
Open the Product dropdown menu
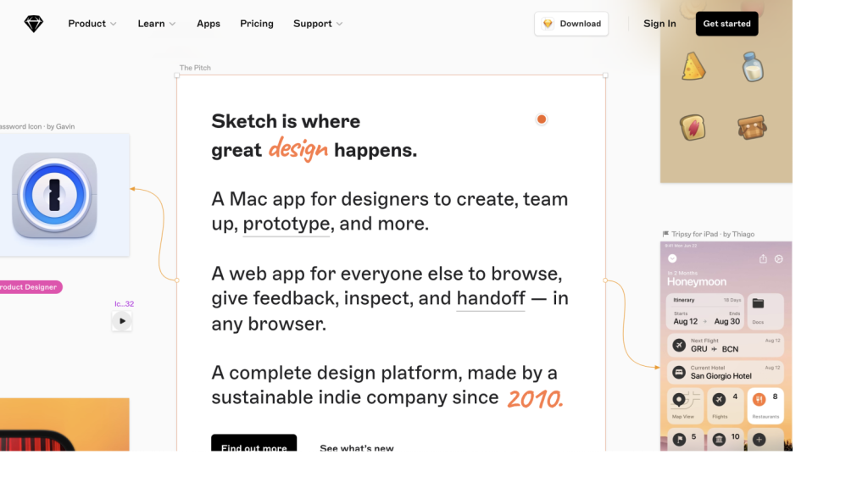[x=92, y=24]
